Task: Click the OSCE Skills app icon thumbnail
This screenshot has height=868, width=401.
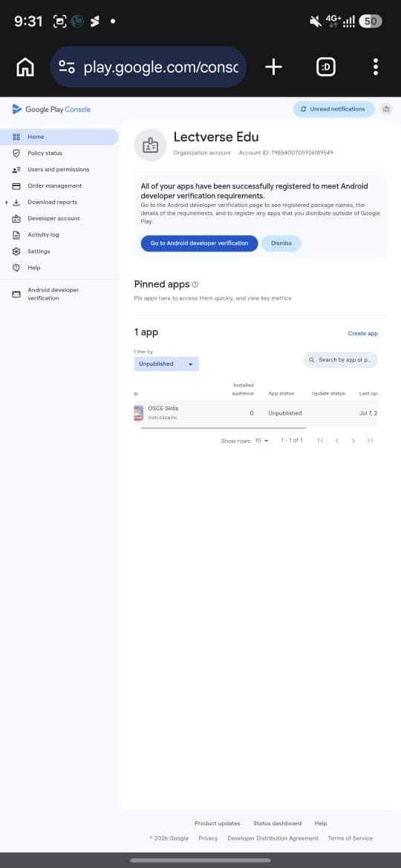Action: tap(138, 412)
